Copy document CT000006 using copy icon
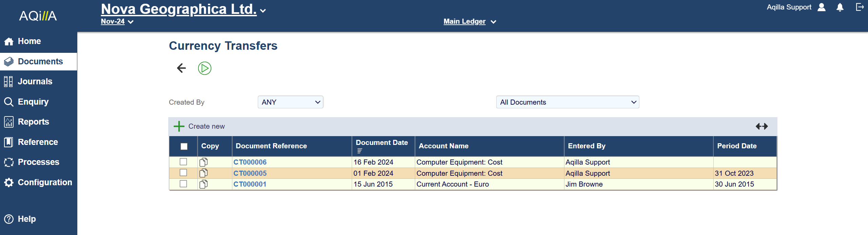Viewport: 868px width, 235px height. [204, 162]
